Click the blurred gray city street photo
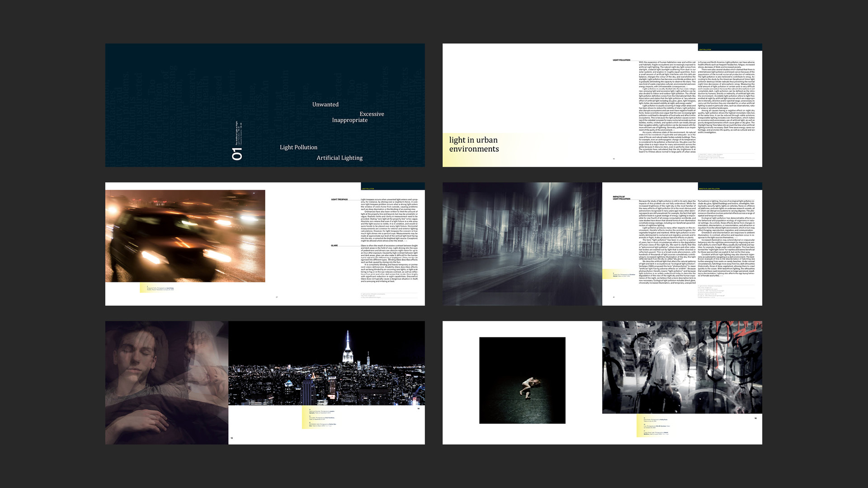The width and height of the screenshot is (868, 488). [x=522, y=244]
